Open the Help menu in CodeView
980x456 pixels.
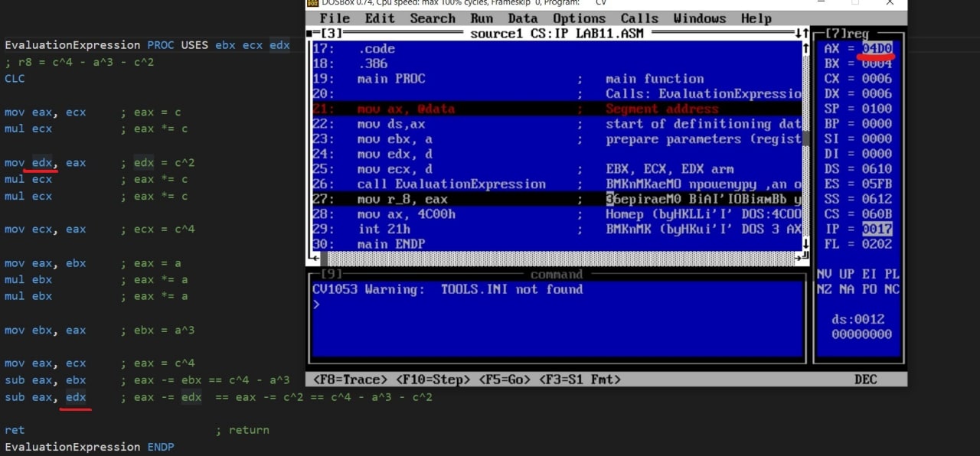[756, 18]
